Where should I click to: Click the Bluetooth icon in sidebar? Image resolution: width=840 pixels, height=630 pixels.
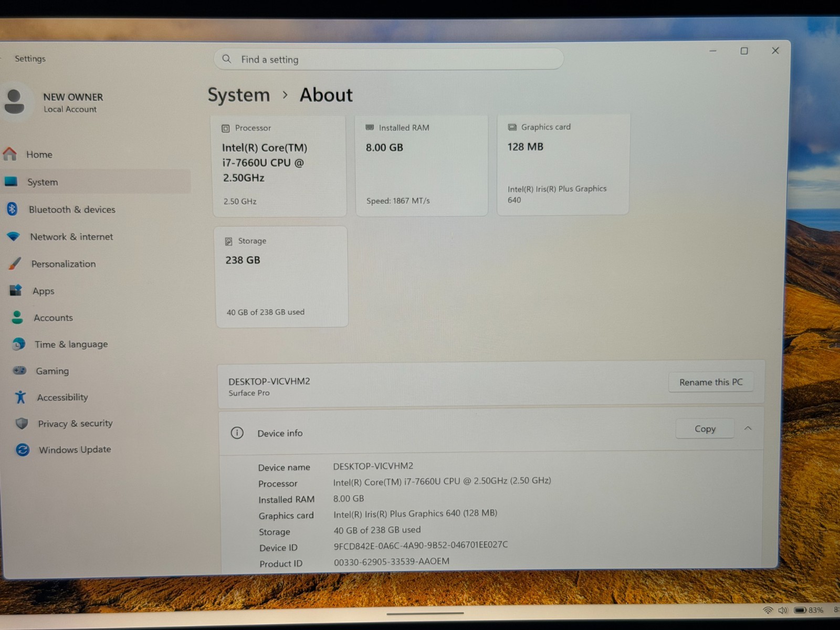click(12, 209)
